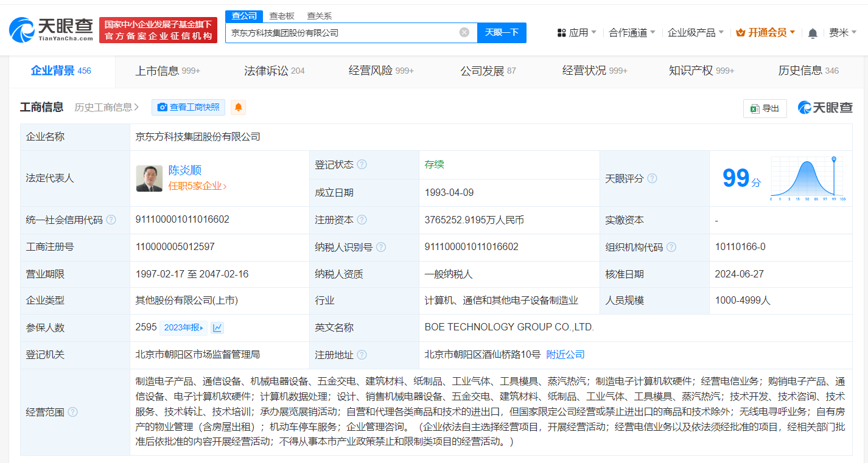Click the orange monitoring bell icon beside 查看工商快照

pos(237,107)
